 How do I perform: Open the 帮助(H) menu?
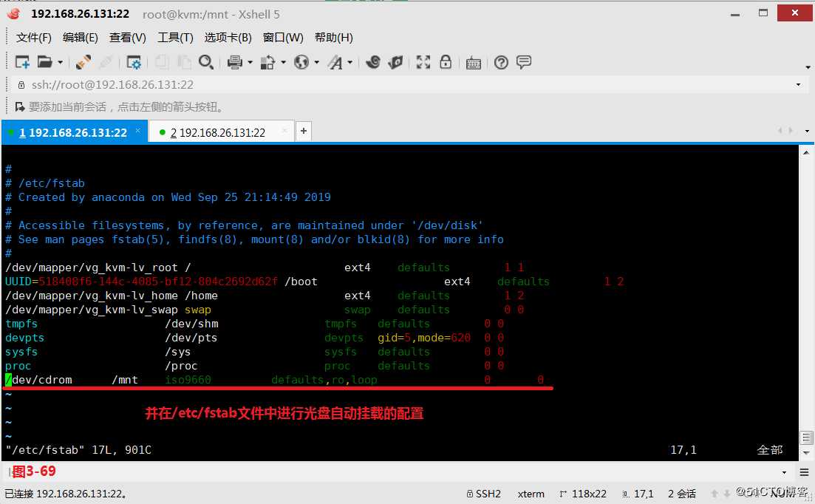pyautogui.click(x=334, y=38)
